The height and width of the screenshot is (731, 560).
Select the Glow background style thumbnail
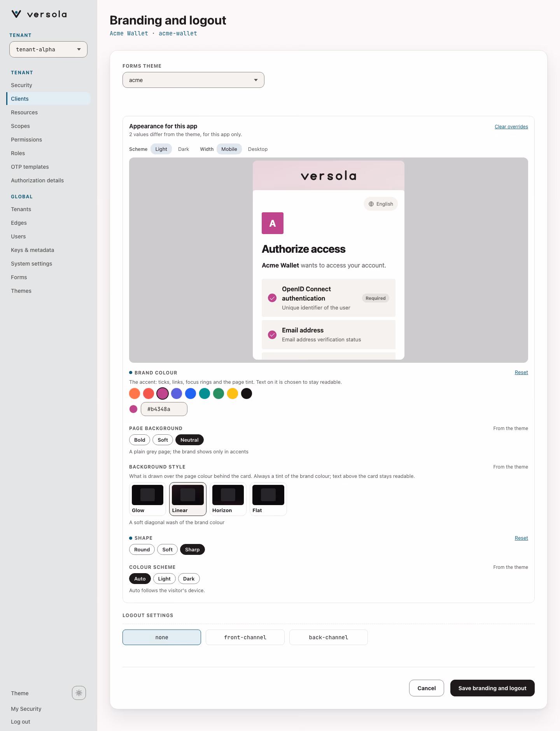pos(147,499)
